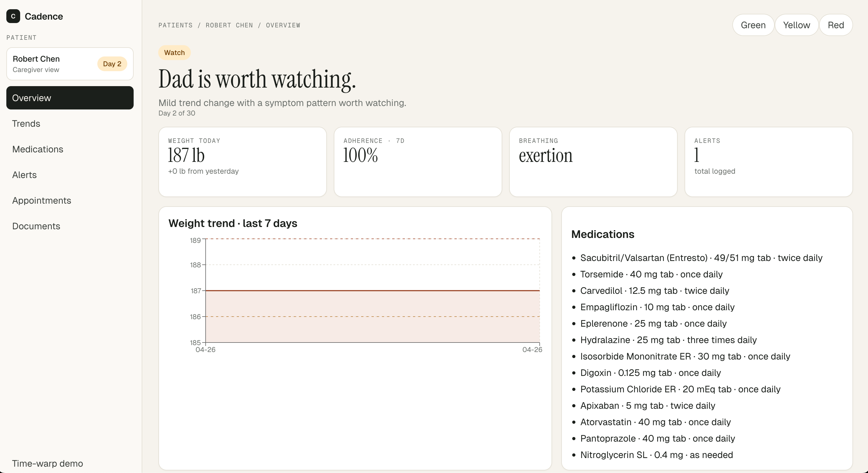Click the Cadence logo icon

(x=13, y=16)
